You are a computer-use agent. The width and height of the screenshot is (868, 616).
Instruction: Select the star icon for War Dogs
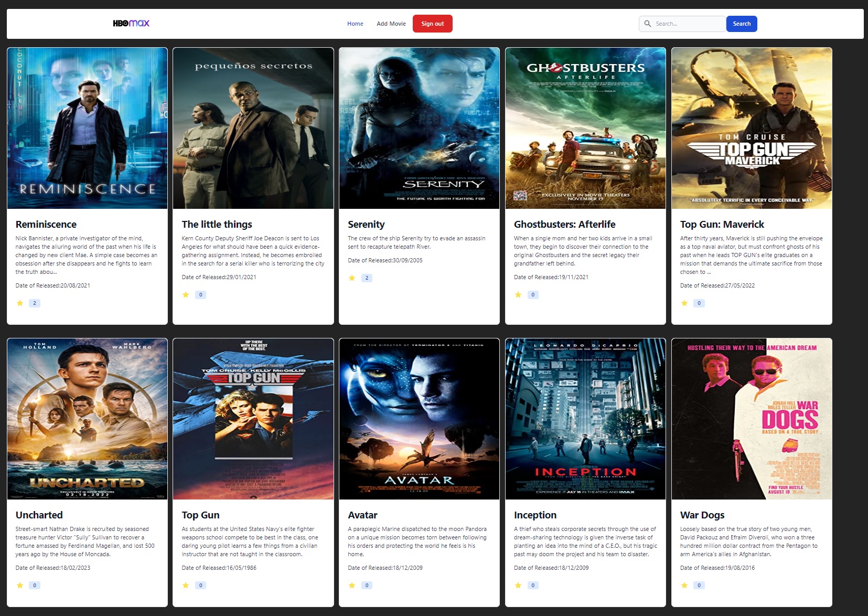click(x=684, y=584)
